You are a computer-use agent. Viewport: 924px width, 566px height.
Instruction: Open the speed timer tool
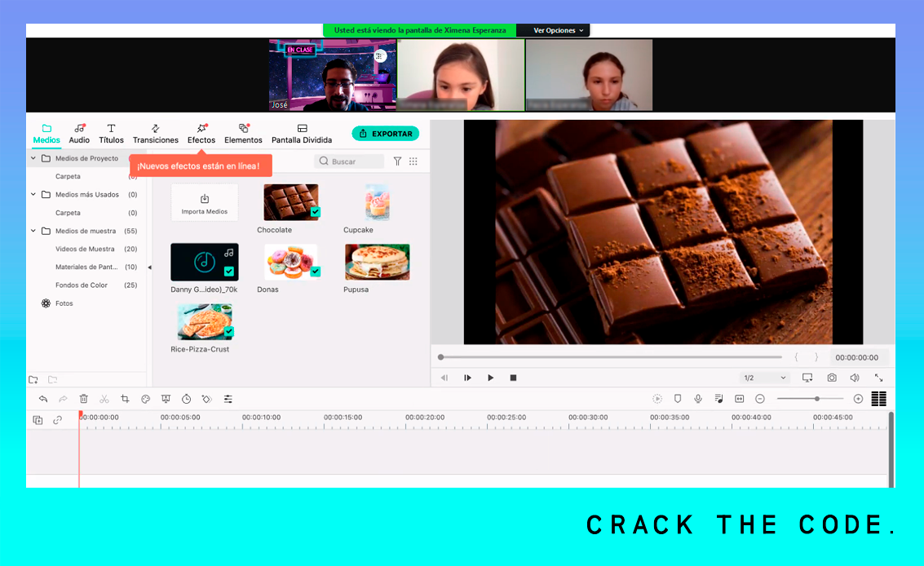click(186, 399)
